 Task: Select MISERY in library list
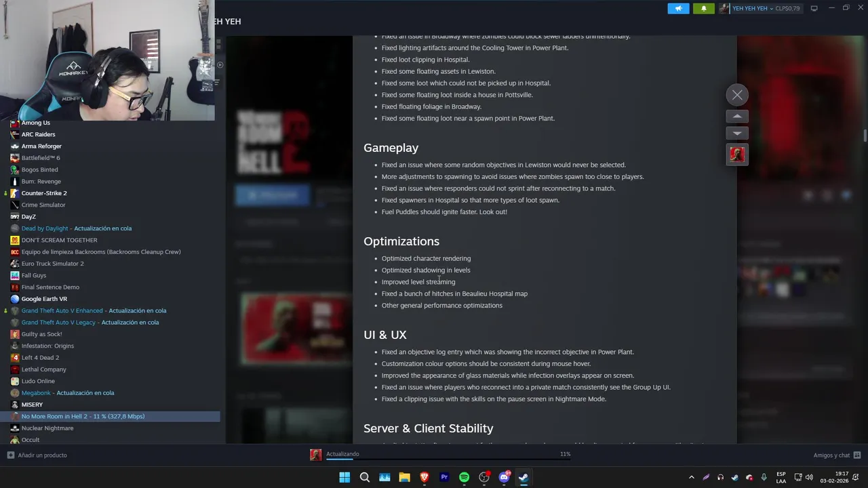(32, 405)
